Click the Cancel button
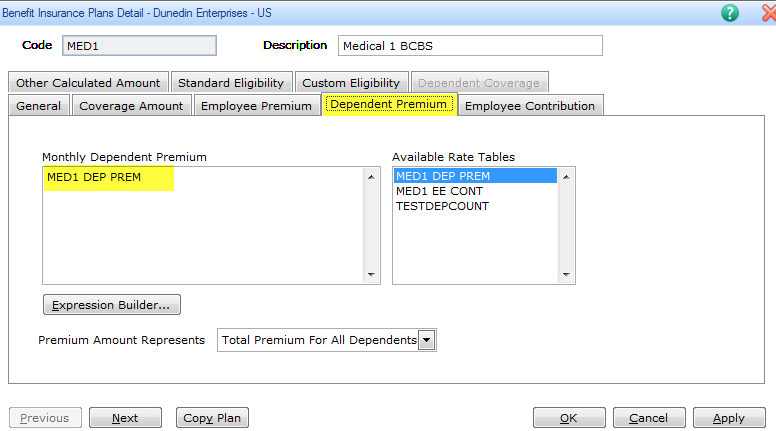776x431 pixels. point(649,418)
